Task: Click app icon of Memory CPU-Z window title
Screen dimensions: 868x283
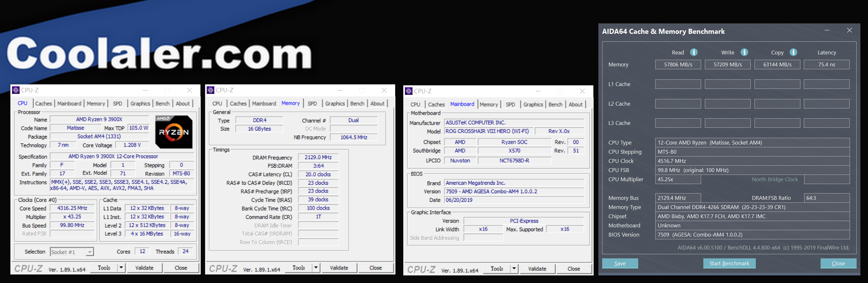Action: 211,90
